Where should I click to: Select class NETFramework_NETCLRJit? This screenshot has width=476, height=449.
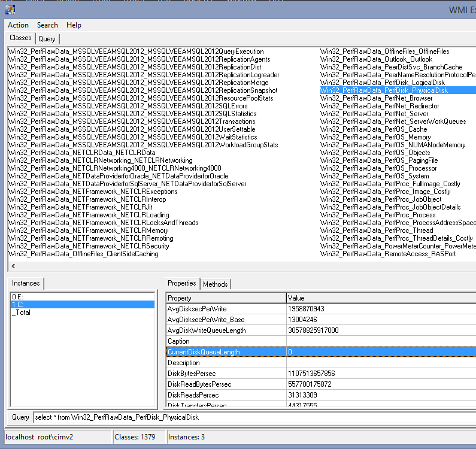[80, 207]
